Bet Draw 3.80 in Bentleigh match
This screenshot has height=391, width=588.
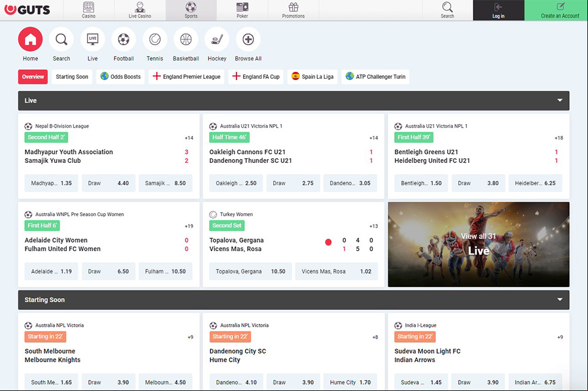(478, 183)
